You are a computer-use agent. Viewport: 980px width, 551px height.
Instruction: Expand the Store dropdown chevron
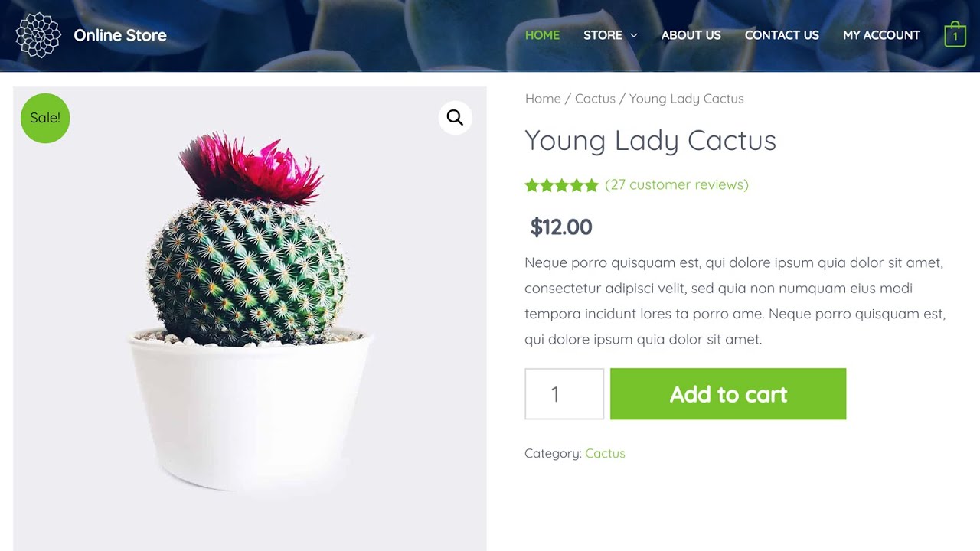pos(634,35)
